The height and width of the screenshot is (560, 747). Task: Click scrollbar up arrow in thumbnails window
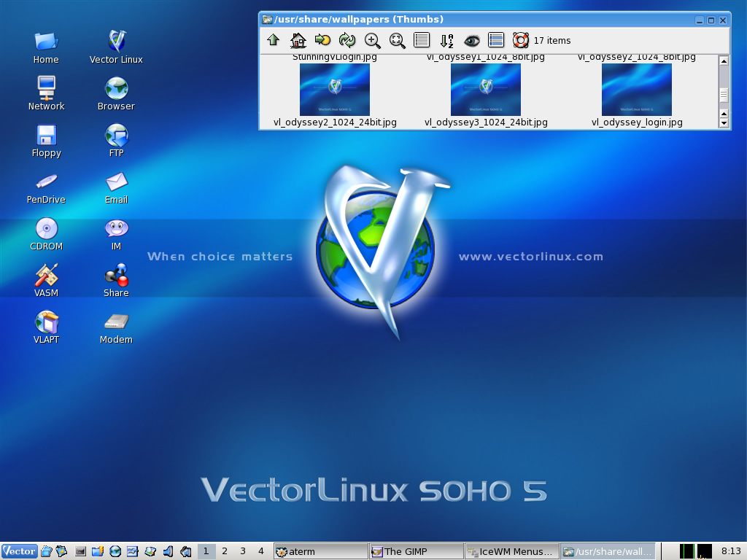pyautogui.click(x=724, y=61)
